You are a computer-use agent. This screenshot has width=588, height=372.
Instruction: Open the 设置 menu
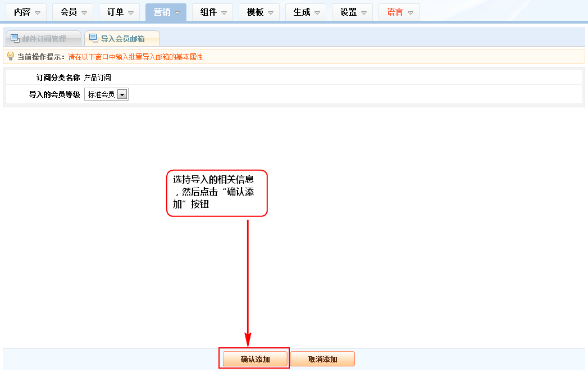point(353,12)
